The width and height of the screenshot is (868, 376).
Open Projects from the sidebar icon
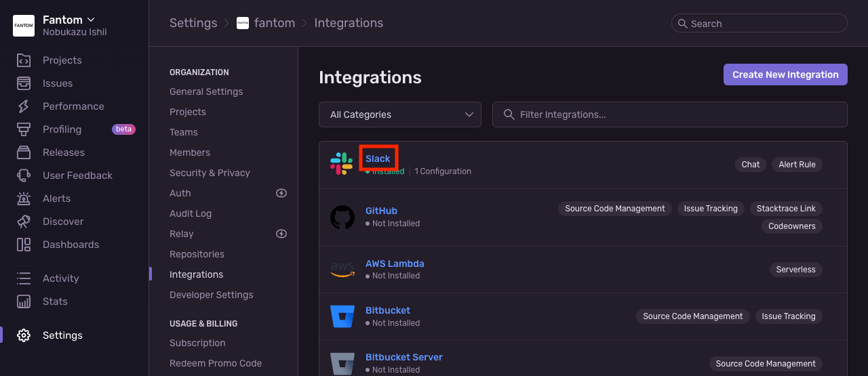coord(24,60)
